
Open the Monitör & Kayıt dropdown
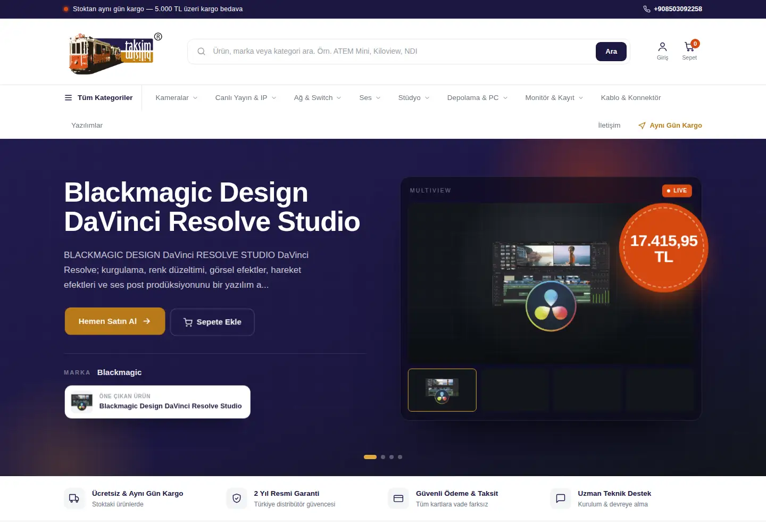[554, 98]
